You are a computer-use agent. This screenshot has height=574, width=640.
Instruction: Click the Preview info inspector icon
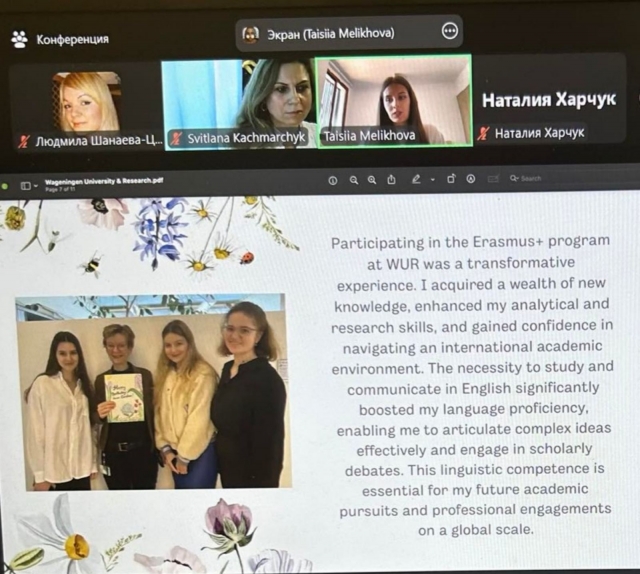333,180
